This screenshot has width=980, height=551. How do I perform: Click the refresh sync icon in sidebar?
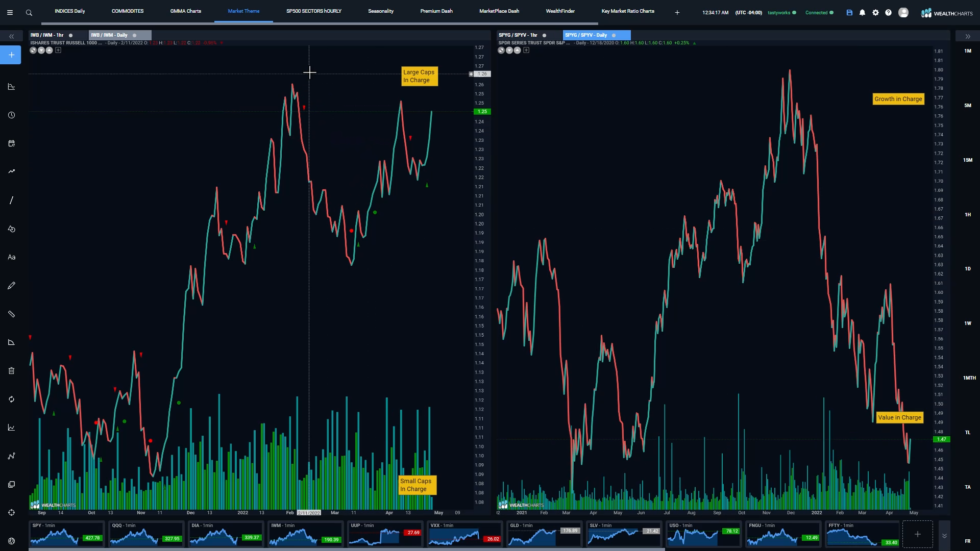click(x=11, y=399)
